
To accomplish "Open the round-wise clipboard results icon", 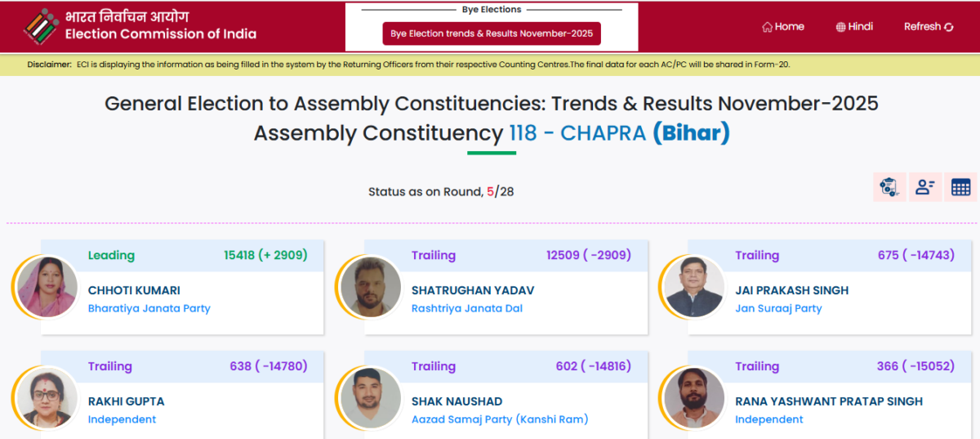I will [x=889, y=187].
